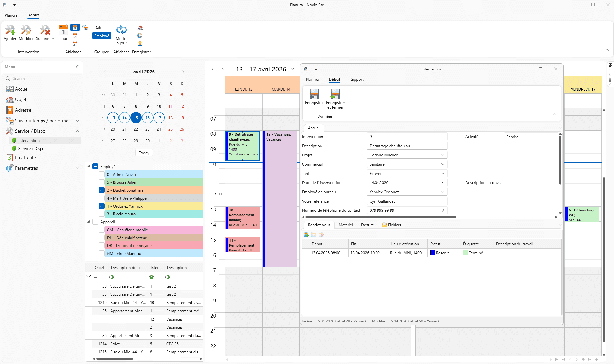The image size is (614, 364).
Task: Pin the Menu panel
Action: [77, 67]
